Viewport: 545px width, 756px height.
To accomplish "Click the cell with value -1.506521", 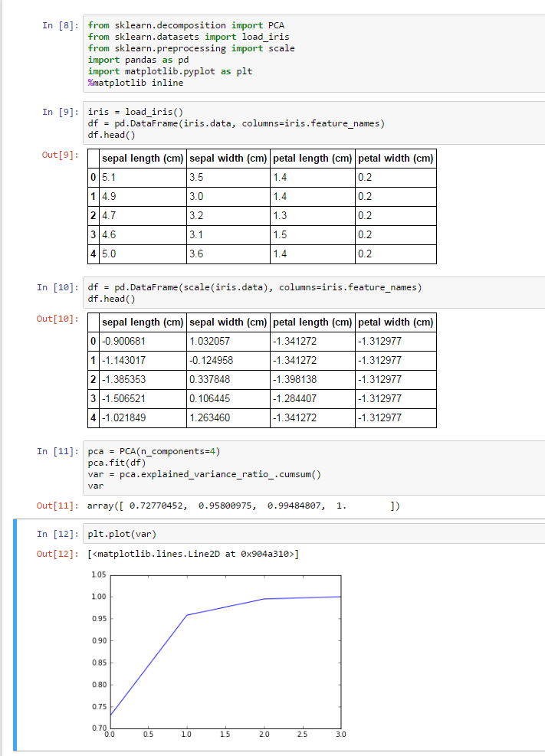I will tap(143, 399).
